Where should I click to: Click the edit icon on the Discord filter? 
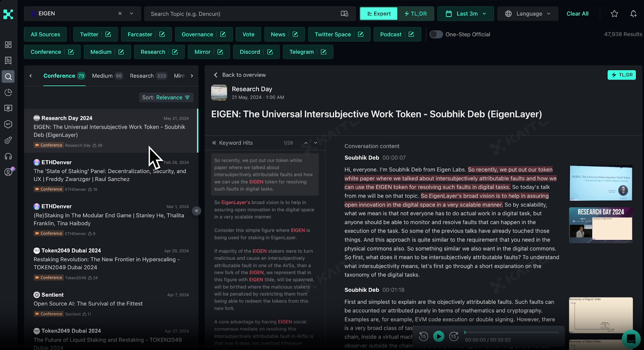270,52
